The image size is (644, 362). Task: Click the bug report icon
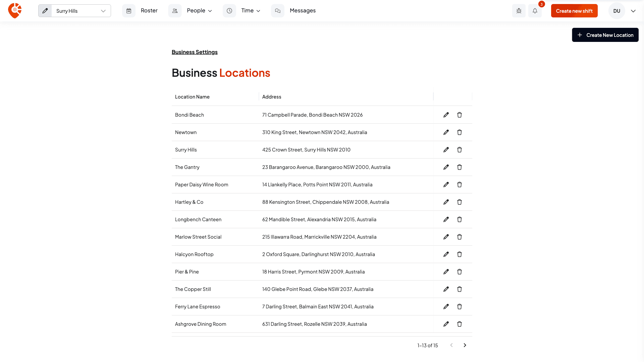(x=519, y=11)
